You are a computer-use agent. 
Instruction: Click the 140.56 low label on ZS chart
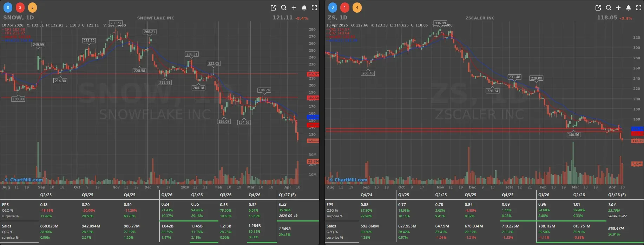(x=573, y=134)
